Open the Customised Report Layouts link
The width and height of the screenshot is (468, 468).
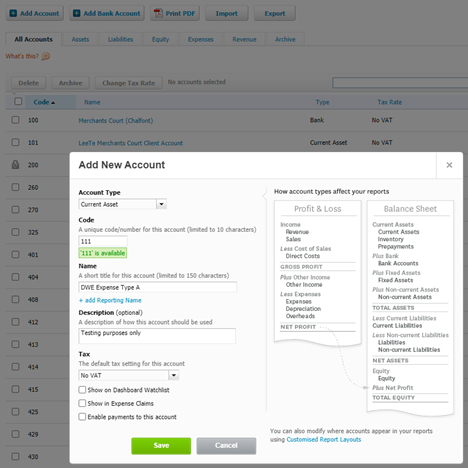[x=324, y=440]
